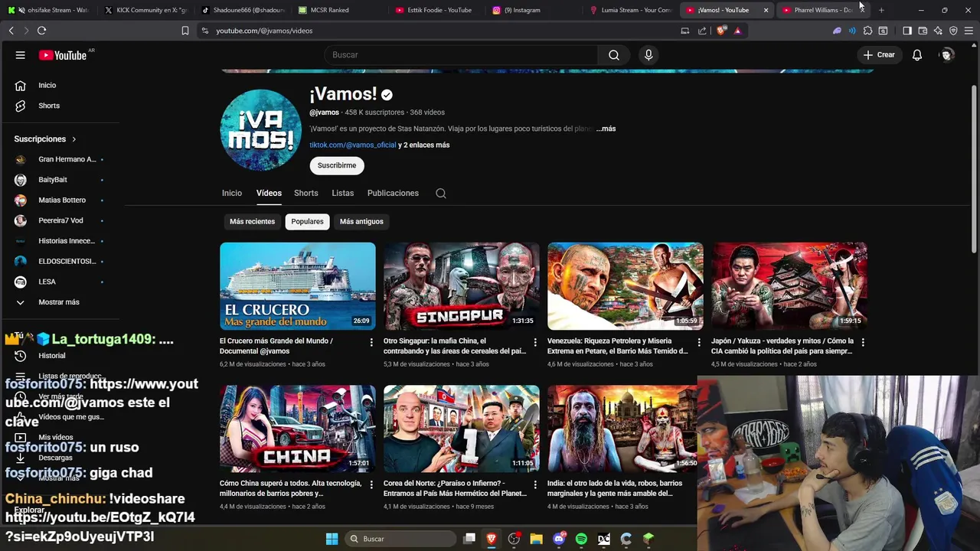
Task: Go back with browser back arrow
Action: point(11,31)
